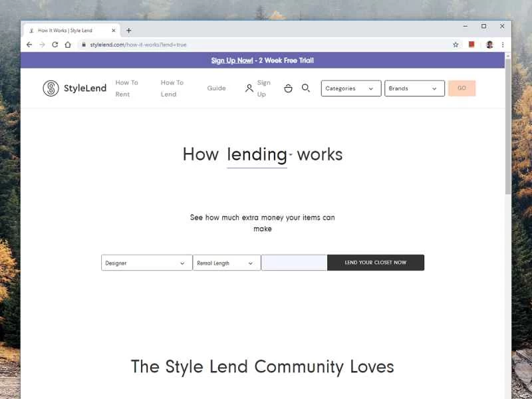Screen dimensions: 532x399
Task: Click the StyleLend logo icon
Action: tap(50, 88)
